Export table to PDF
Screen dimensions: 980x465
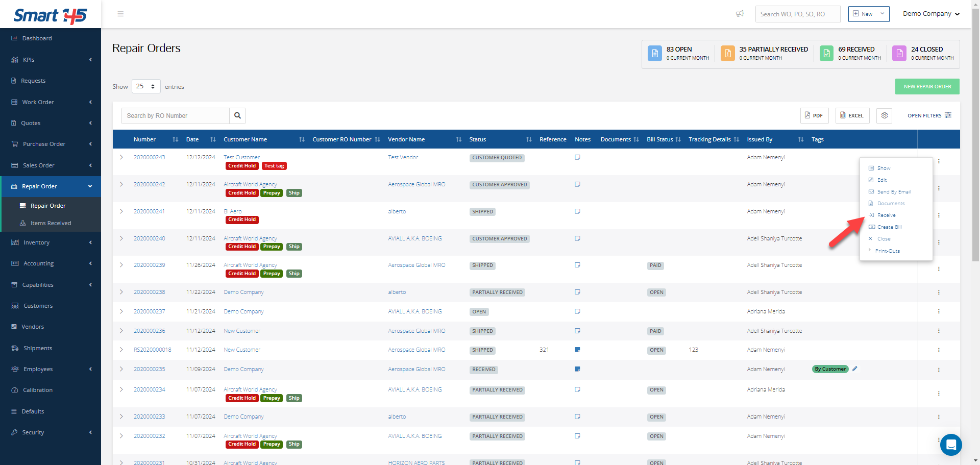click(x=814, y=116)
